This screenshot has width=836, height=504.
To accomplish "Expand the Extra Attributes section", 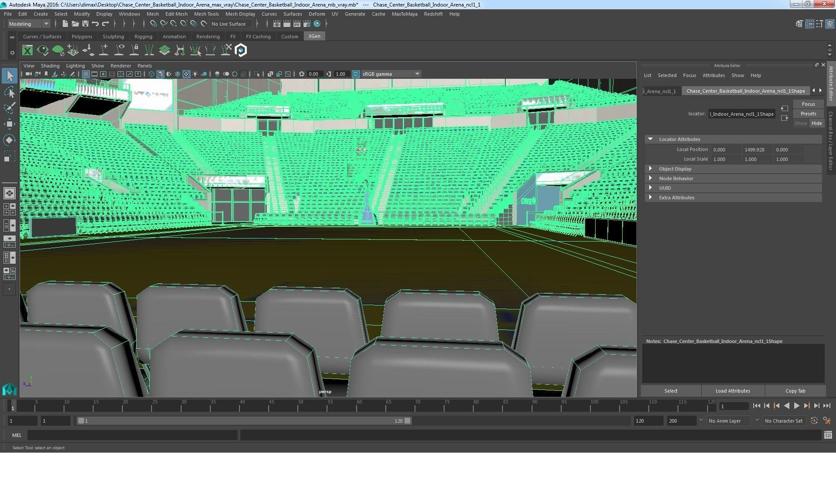I will click(651, 198).
